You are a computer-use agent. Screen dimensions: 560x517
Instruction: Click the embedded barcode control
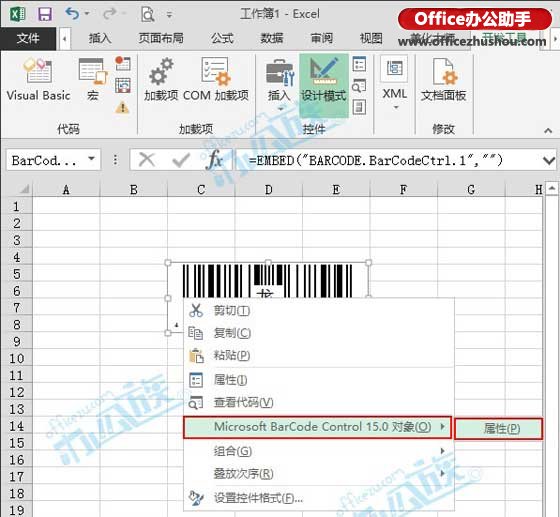(268, 281)
